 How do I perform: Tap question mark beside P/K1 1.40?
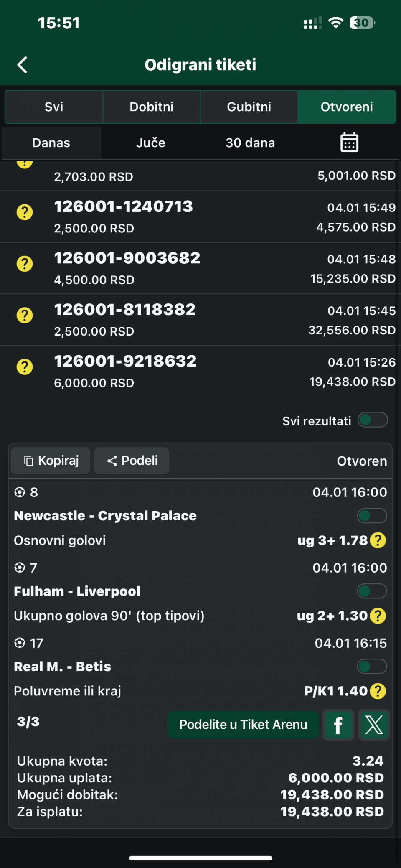coord(378,691)
